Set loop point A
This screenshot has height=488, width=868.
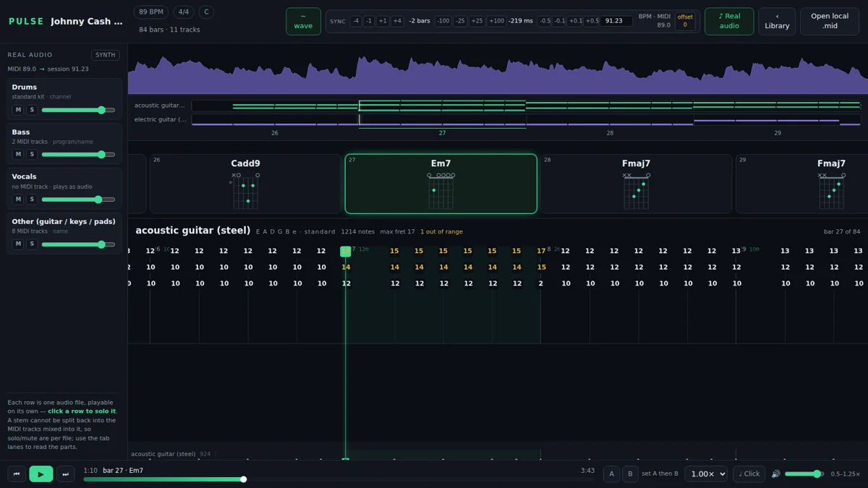611,474
